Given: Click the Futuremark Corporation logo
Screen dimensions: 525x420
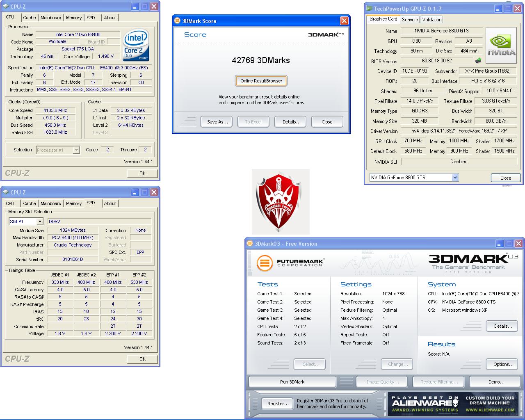Looking at the screenshot, I should (x=290, y=263).
